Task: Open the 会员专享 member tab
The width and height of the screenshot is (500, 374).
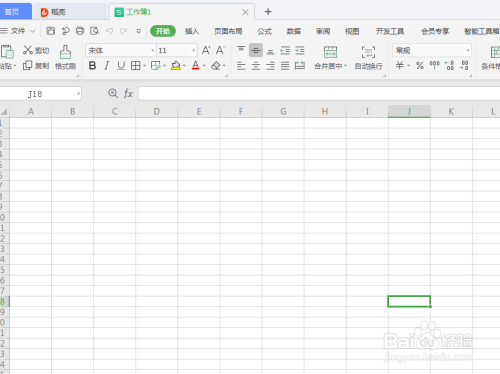Action: (x=435, y=31)
